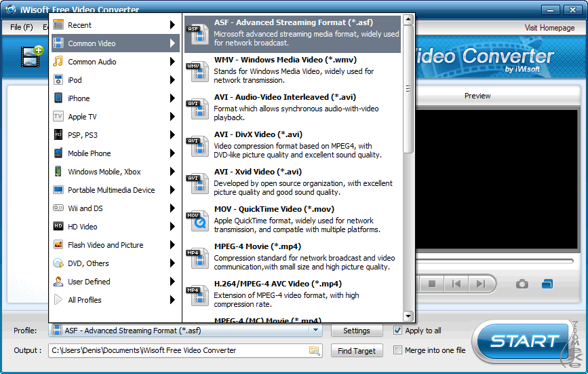The width and height of the screenshot is (588, 374).
Task: Click the HD Video icon
Action: coord(58,226)
